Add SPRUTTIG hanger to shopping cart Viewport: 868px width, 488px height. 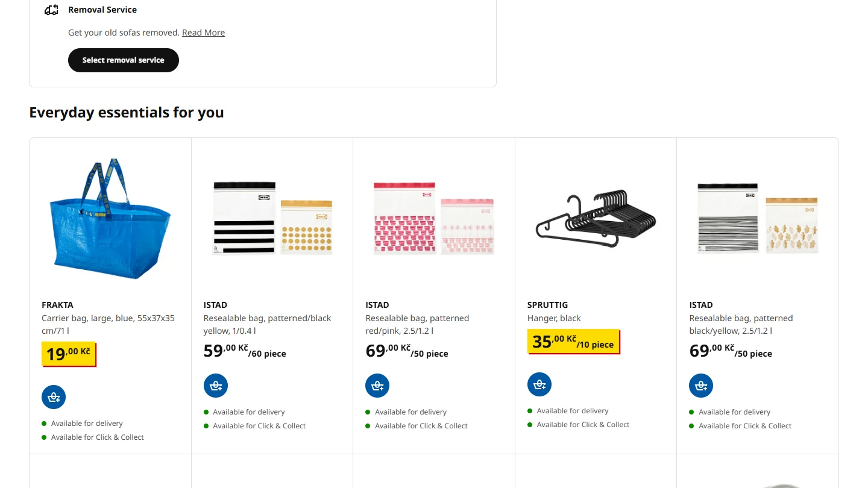(539, 384)
